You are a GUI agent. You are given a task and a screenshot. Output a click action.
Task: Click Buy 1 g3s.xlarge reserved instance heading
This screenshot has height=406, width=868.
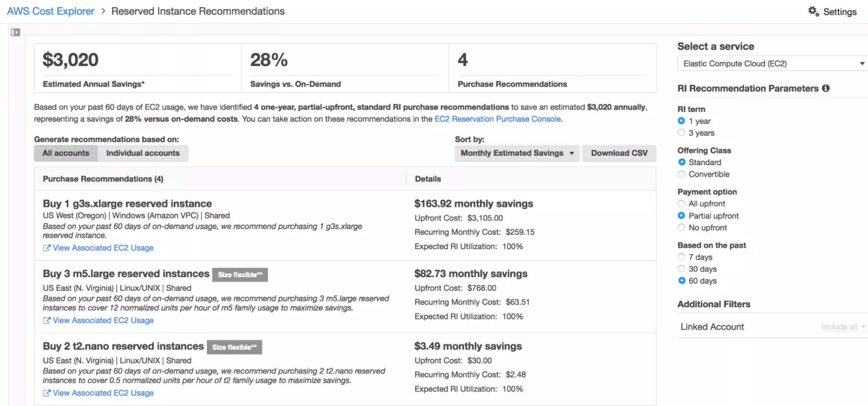click(x=127, y=204)
